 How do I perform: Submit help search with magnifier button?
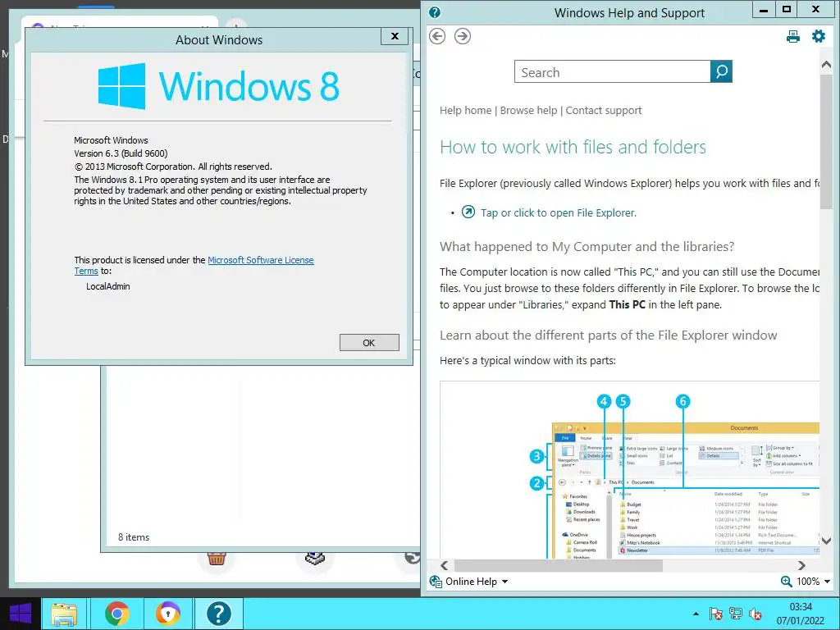pyautogui.click(x=721, y=71)
